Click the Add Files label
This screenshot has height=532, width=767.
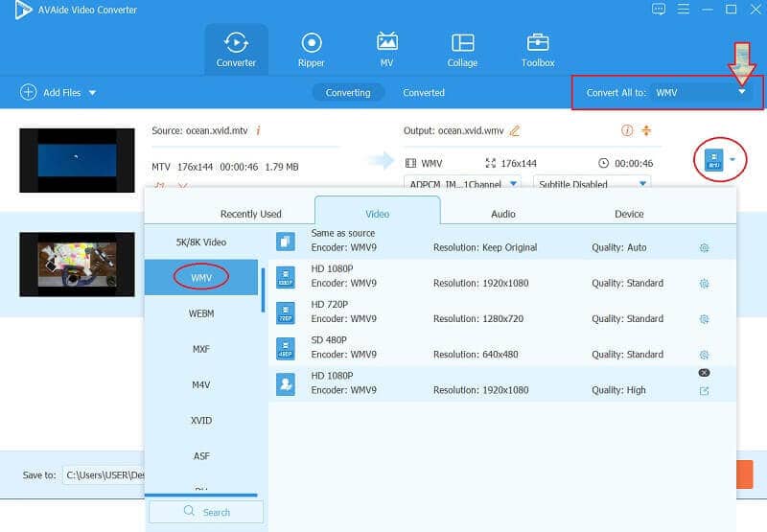tap(61, 92)
